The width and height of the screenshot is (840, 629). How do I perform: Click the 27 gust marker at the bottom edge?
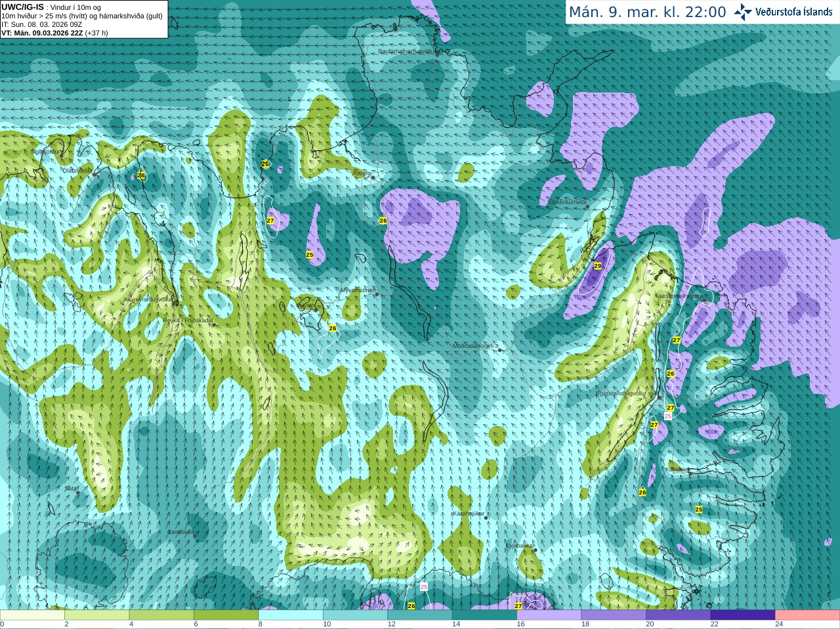(x=518, y=605)
